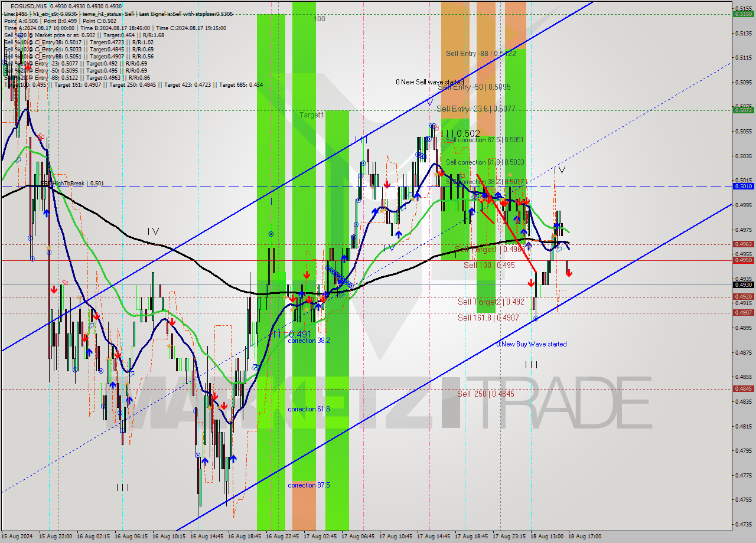Click the '18 Aug 17:00' time label
The width and height of the screenshot is (756, 543).
[585, 537]
